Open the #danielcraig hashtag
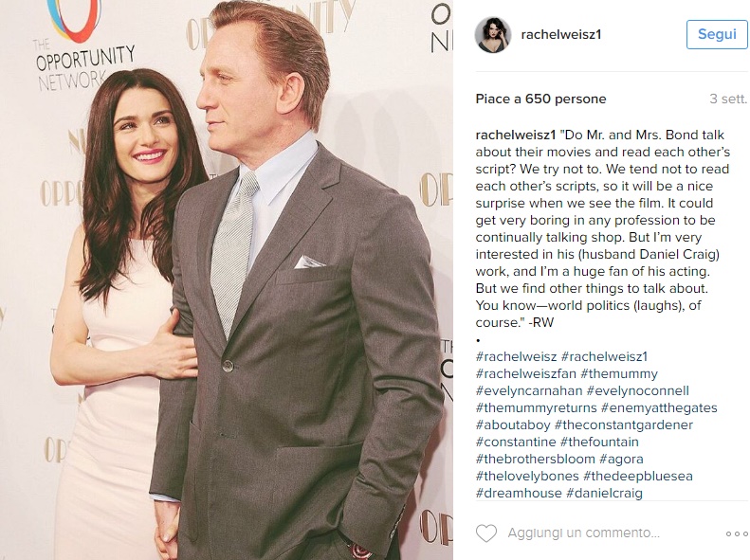Screen dimensions: 750x560 point(604,493)
